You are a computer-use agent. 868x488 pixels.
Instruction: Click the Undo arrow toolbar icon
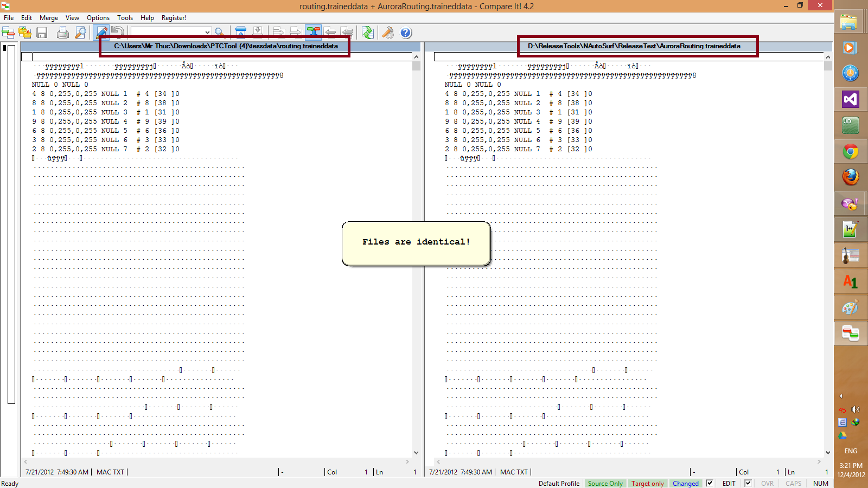click(x=118, y=33)
